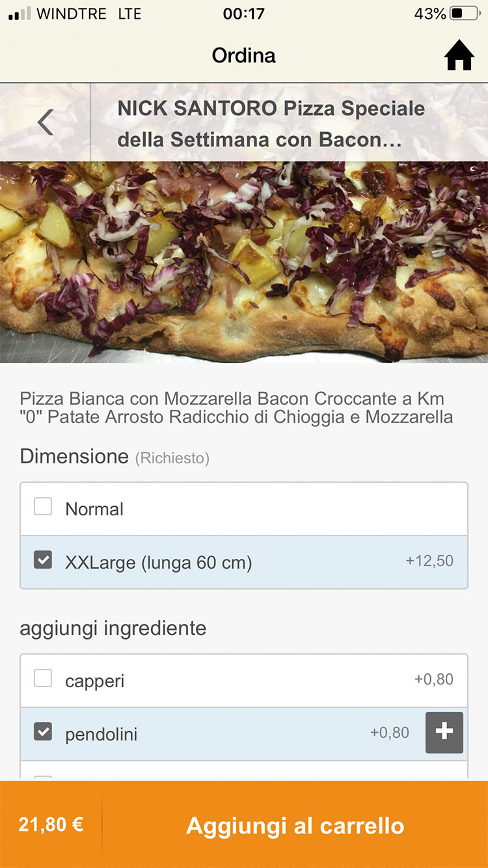Uncheck the XXLarge (lunga 60 cm) checkbox
This screenshot has width=488, height=868.
(x=43, y=560)
